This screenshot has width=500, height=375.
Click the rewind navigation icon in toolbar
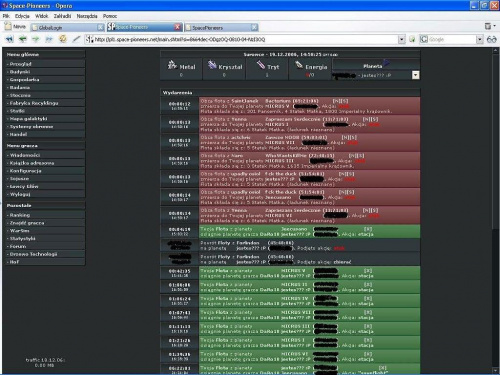pyautogui.click(x=9, y=39)
